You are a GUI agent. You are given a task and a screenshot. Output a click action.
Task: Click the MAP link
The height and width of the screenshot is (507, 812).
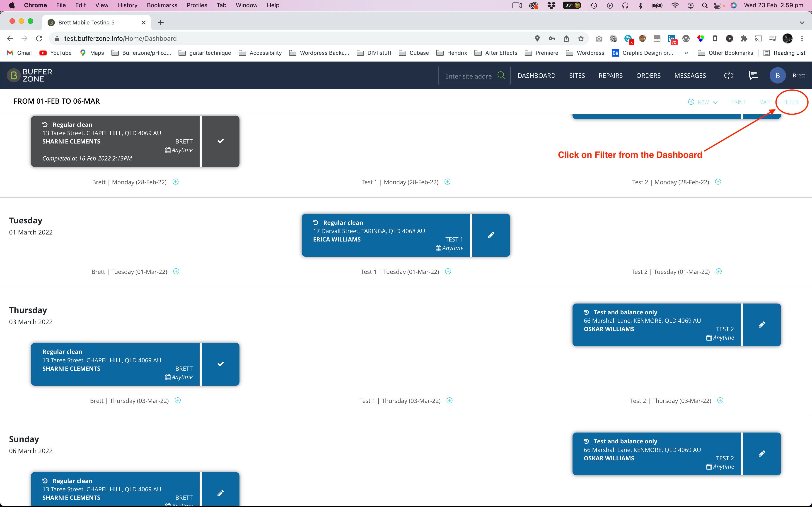764,102
